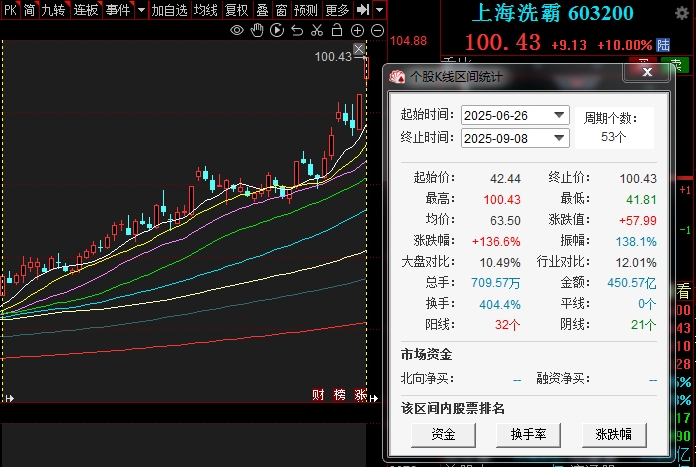Open the 更多 menu in toolbar
Viewport: 696px width, 467px height.
click(338, 10)
